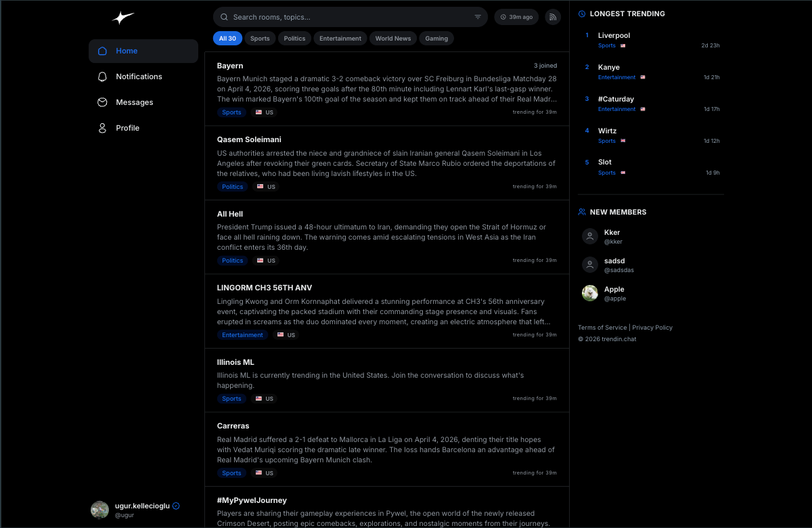Click the Notifications bell icon
The width and height of the screenshot is (812, 528).
(x=102, y=76)
